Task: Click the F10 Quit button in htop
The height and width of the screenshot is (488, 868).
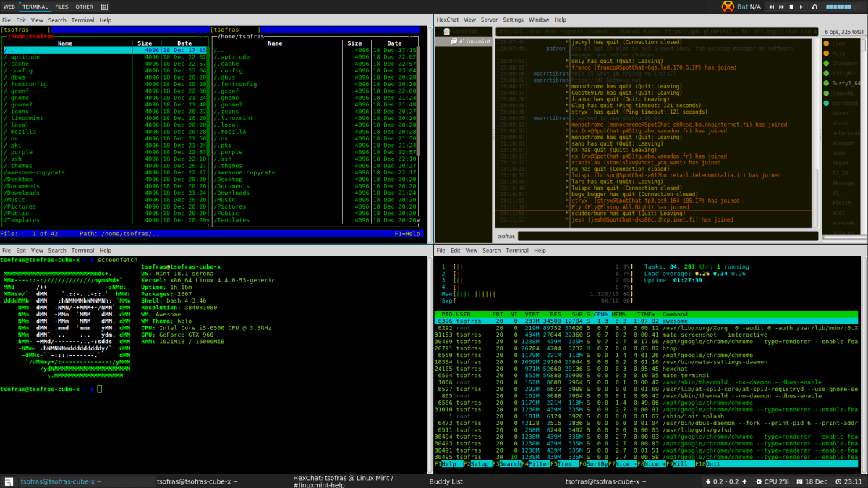Action: (x=708, y=463)
